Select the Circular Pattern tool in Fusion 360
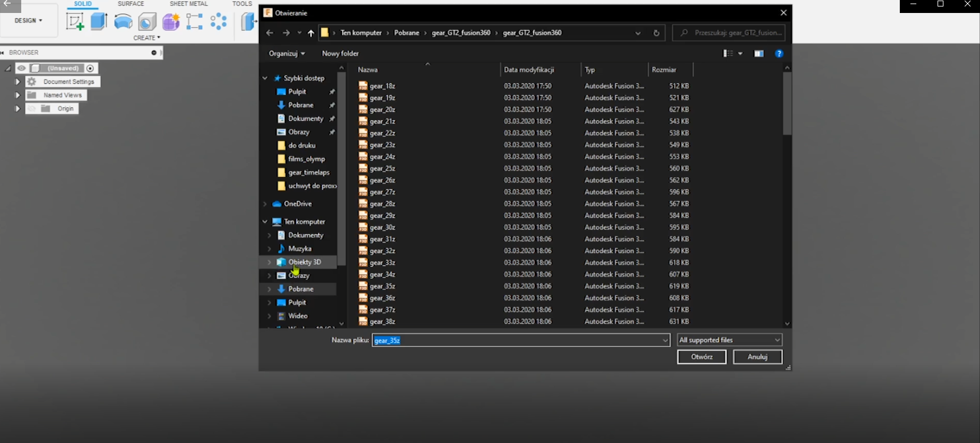The image size is (980, 443). click(219, 22)
